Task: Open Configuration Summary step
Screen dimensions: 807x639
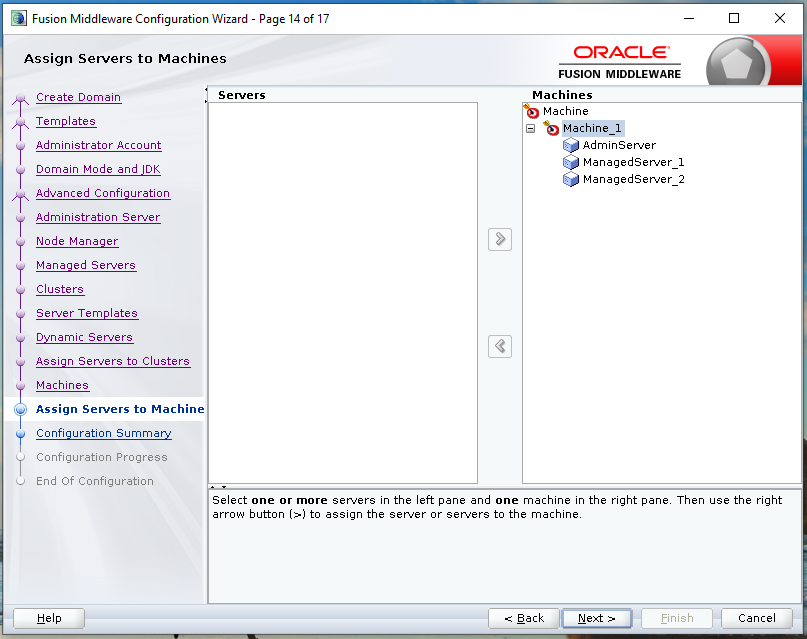Action: click(x=103, y=433)
